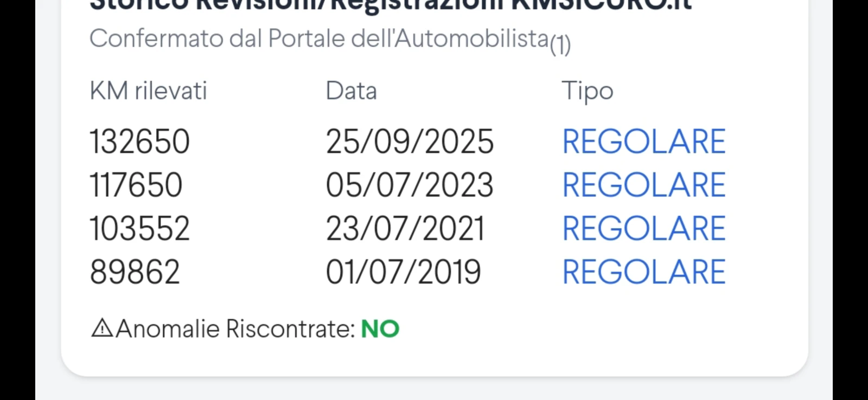
Task: Click the Confermato dal Portale dell'Automobilista subtitle
Action: [x=319, y=39]
